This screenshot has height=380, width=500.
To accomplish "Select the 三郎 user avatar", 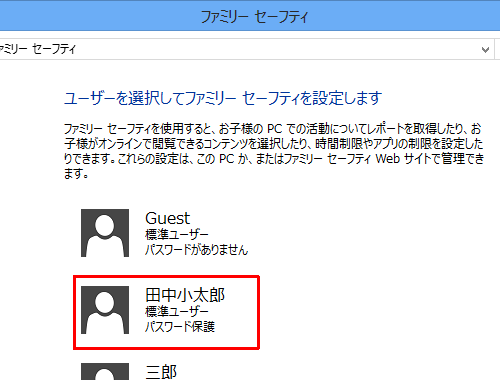I will [x=105, y=371].
